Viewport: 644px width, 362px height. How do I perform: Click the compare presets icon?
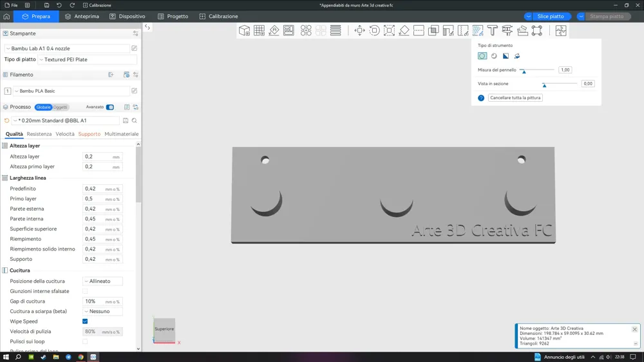coord(135,107)
